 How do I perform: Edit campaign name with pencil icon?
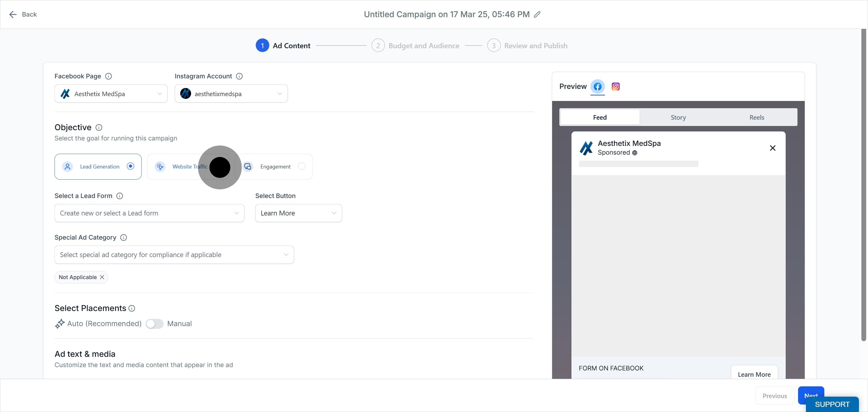click(537, 14)
